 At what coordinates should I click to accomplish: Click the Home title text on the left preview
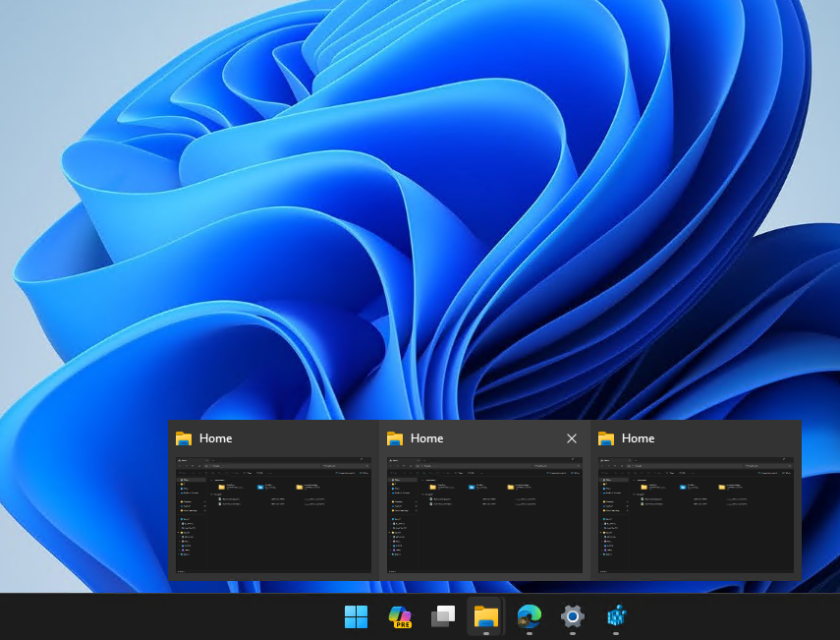pos(215,438)
